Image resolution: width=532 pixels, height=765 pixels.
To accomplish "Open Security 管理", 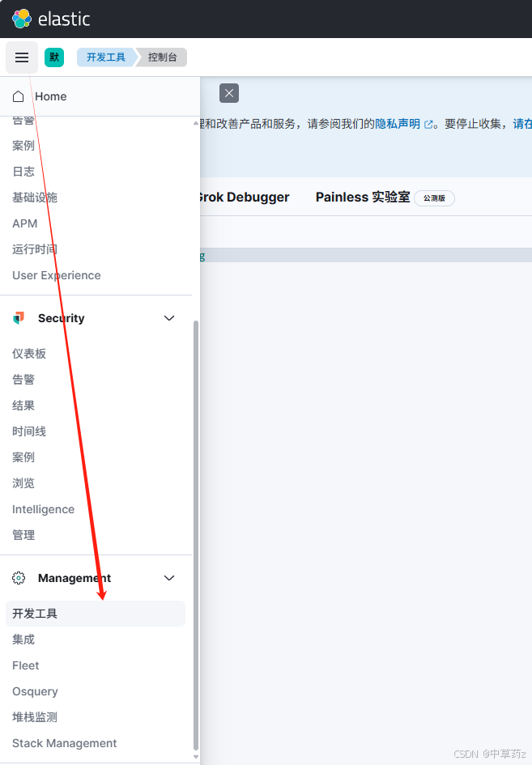I will 23,535.
